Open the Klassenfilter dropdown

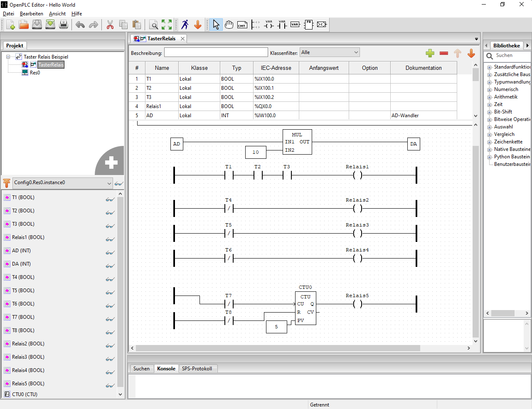click(355, 52)
